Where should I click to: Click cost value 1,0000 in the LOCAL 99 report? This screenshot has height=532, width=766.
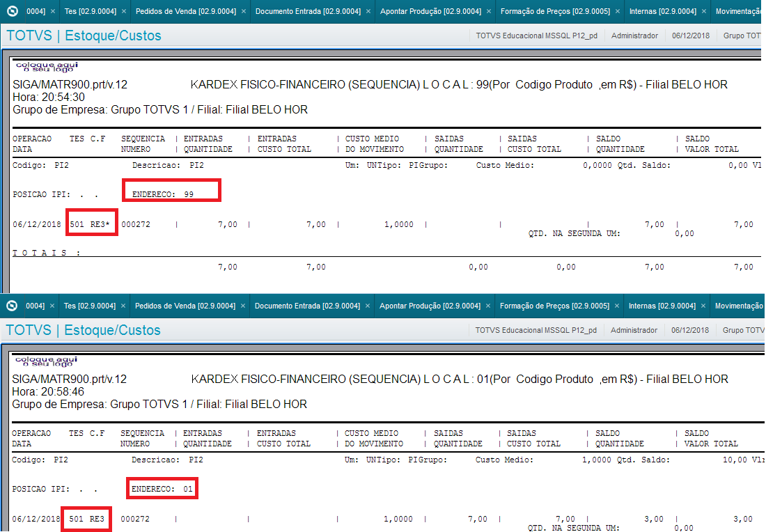(398, 224)
